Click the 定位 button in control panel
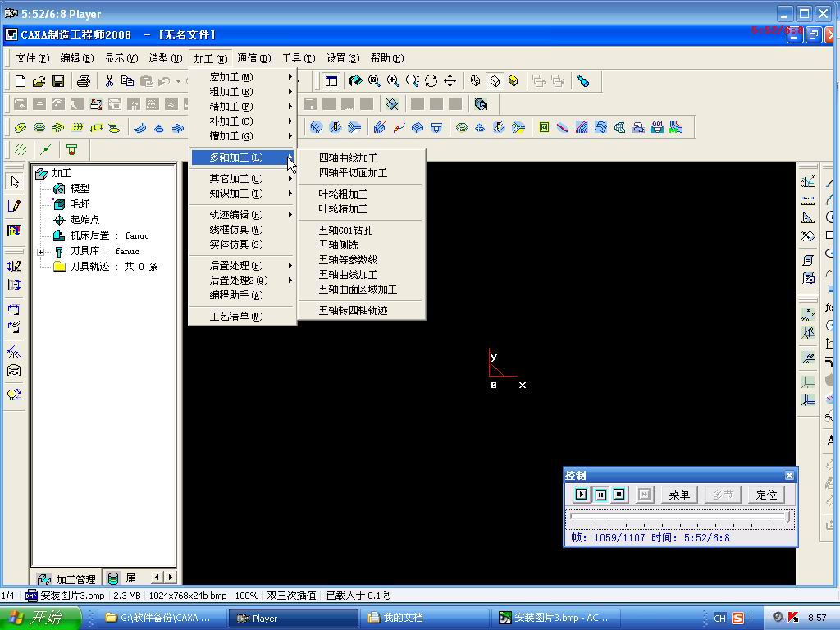Viewport: 840px width, 630px height. (x=766, y=495)
